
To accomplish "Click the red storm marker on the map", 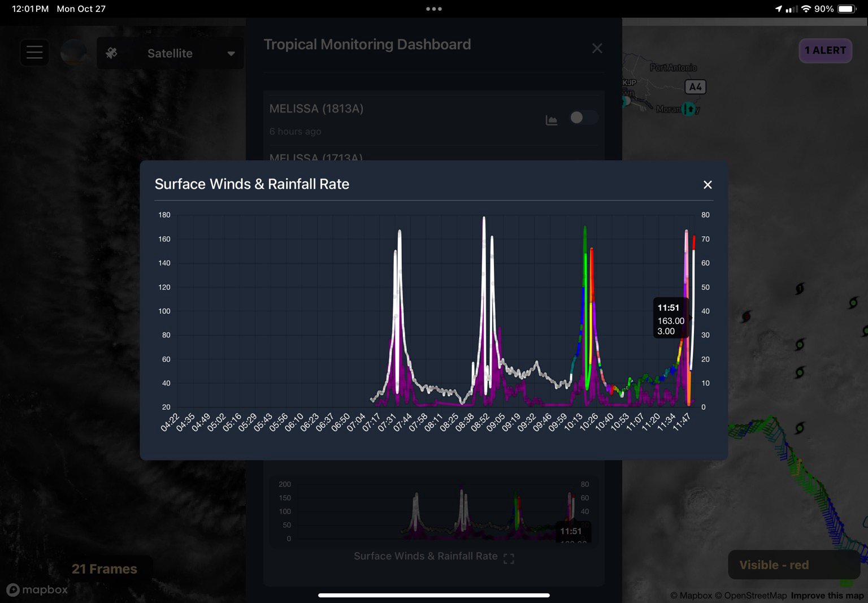I will tap(746, 316).
